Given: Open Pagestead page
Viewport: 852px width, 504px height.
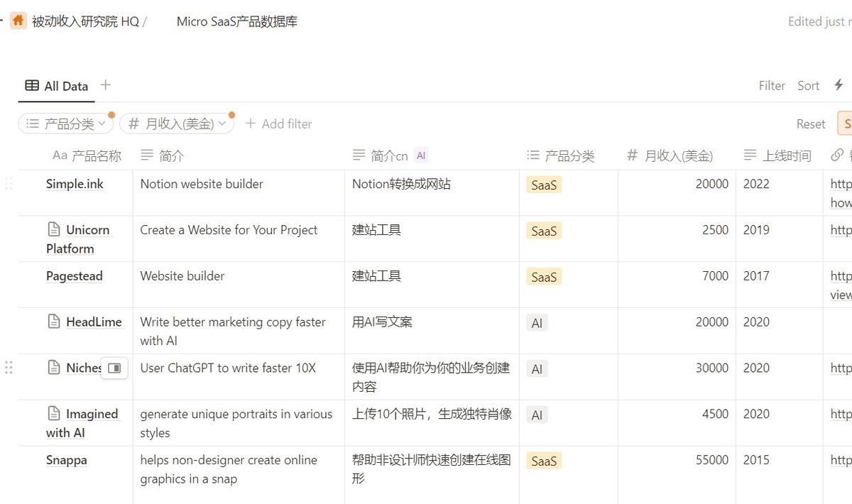Looking at the screenshot, I should coord(74,276).
